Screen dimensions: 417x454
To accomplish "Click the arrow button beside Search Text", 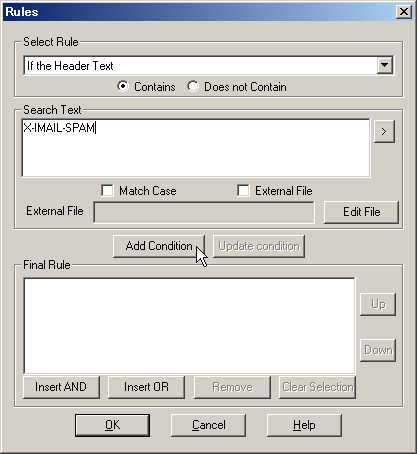I will [384, 132].
